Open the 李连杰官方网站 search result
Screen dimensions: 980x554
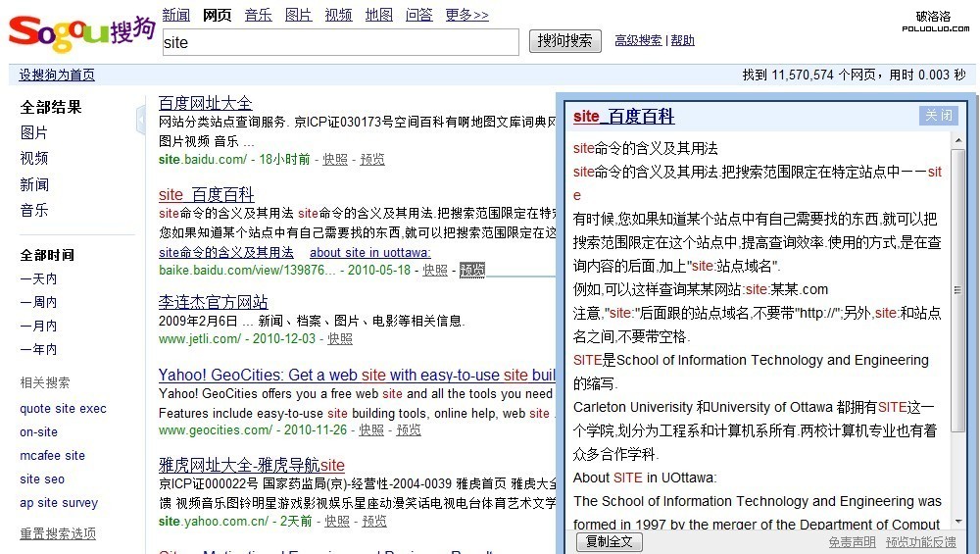point(213,302)
